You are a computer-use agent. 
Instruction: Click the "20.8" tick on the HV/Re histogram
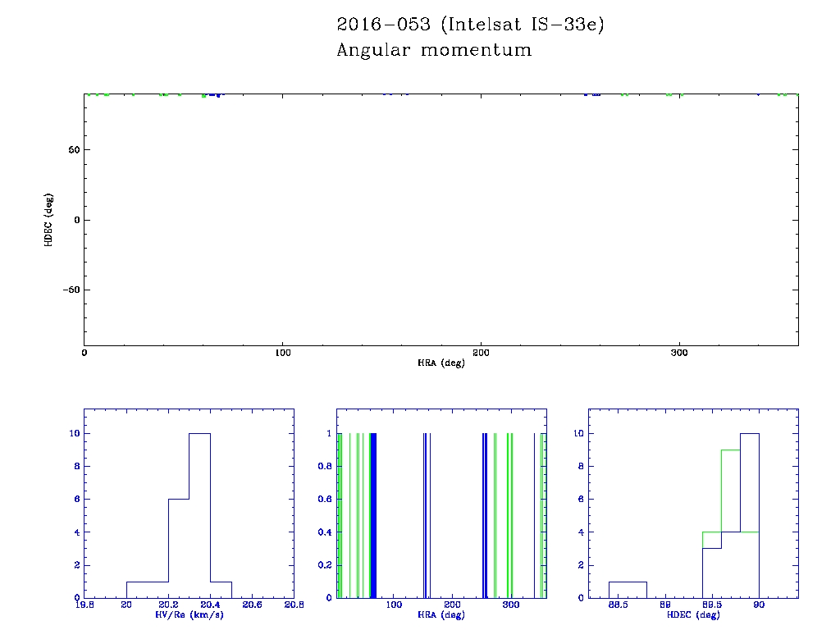point(294,605)
